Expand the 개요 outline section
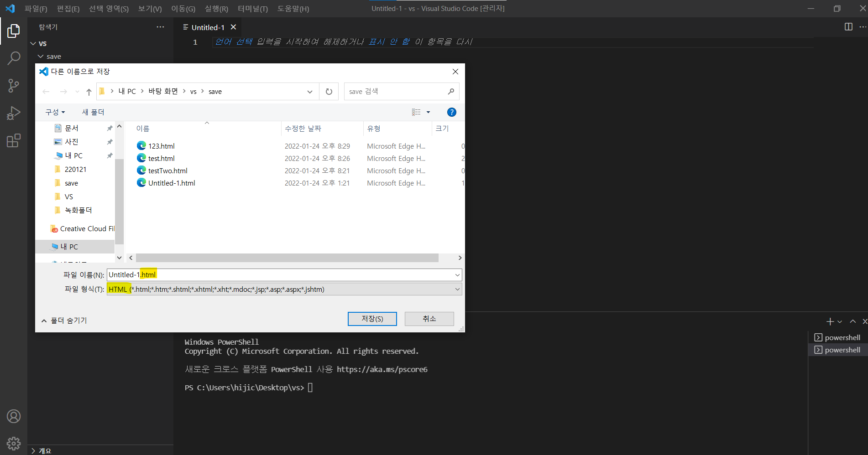 41,450
